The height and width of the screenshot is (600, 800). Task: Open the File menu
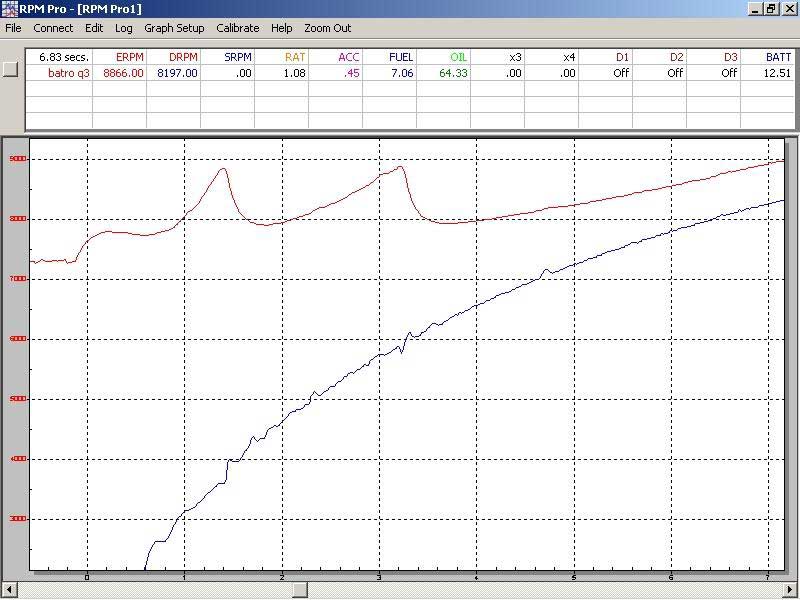13,28
